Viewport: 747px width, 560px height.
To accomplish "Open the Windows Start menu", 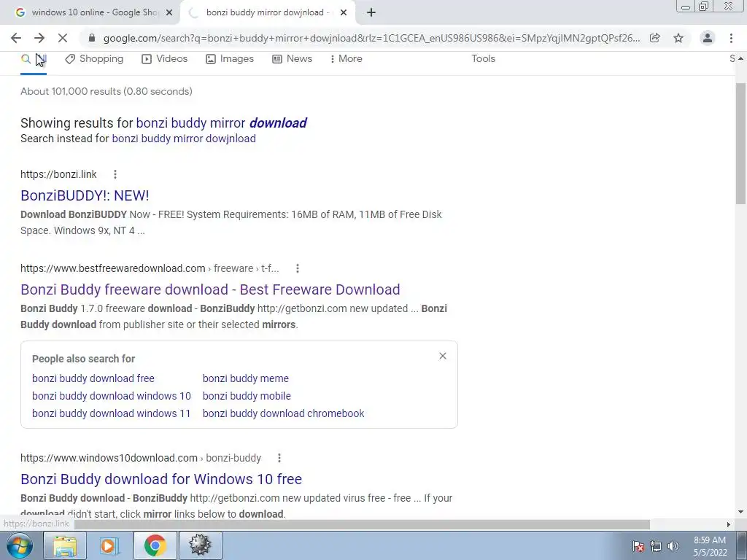I will coord(19,545).
